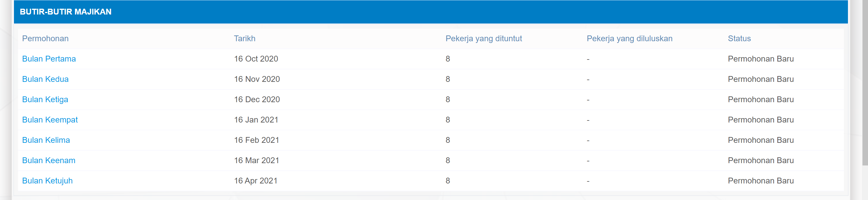
Task: Click the Tarikh column header
Action: 245,39
